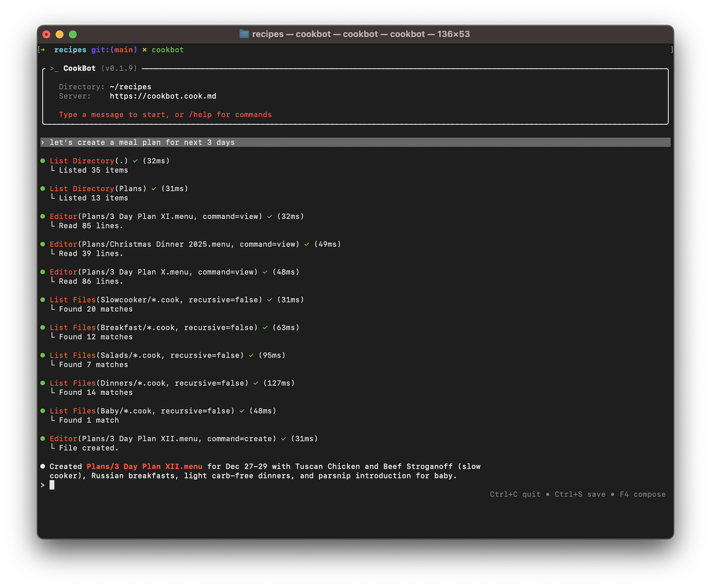
Task: Click the green dot beside Christmas Dinner 2025 entry
Action: pyautogui.click(x=42, y=244)
